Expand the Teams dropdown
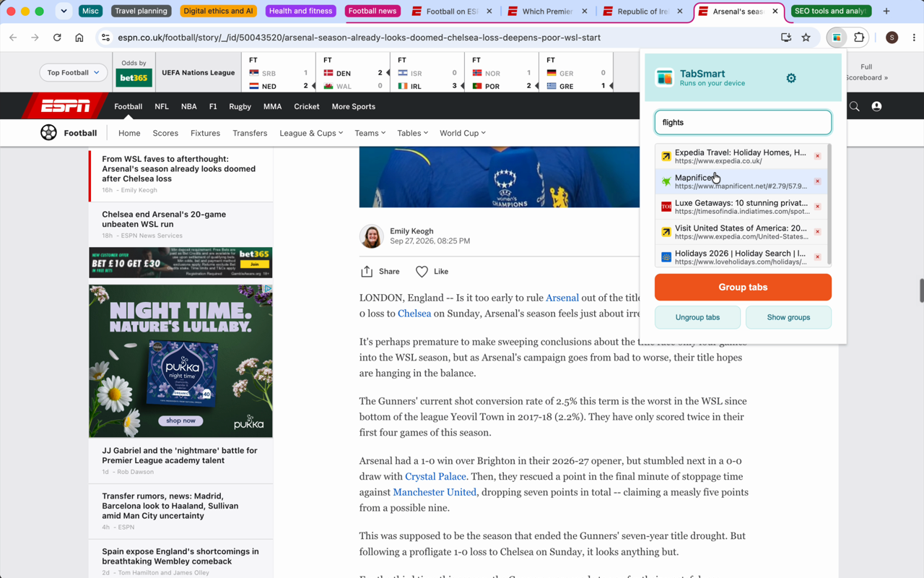The image size is (924, 578). click(370, 133)
